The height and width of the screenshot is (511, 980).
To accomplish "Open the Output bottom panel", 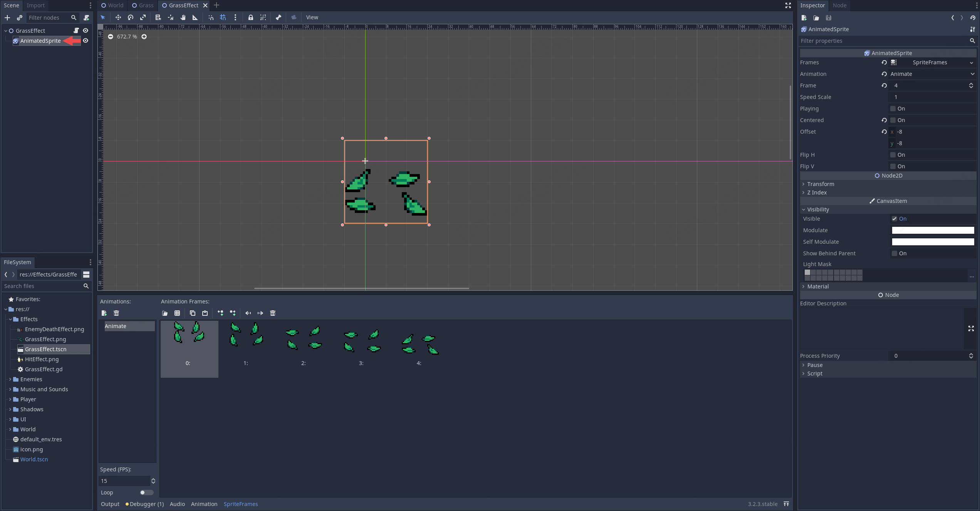I will (110, 504).
